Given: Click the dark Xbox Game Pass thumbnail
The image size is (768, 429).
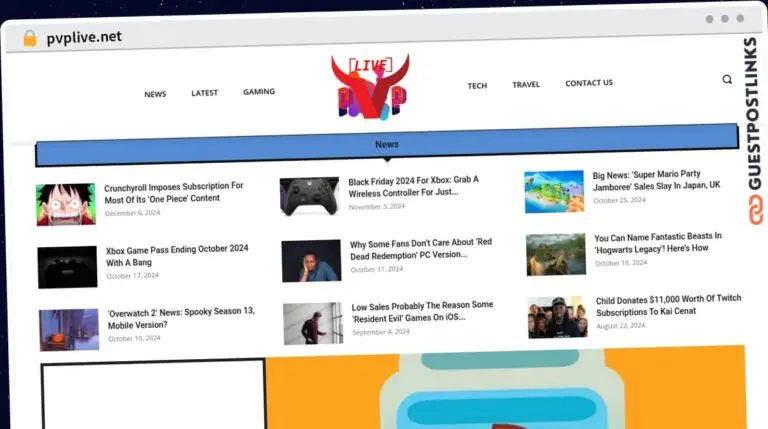Looking at the screenshot, I should point(67,267).
